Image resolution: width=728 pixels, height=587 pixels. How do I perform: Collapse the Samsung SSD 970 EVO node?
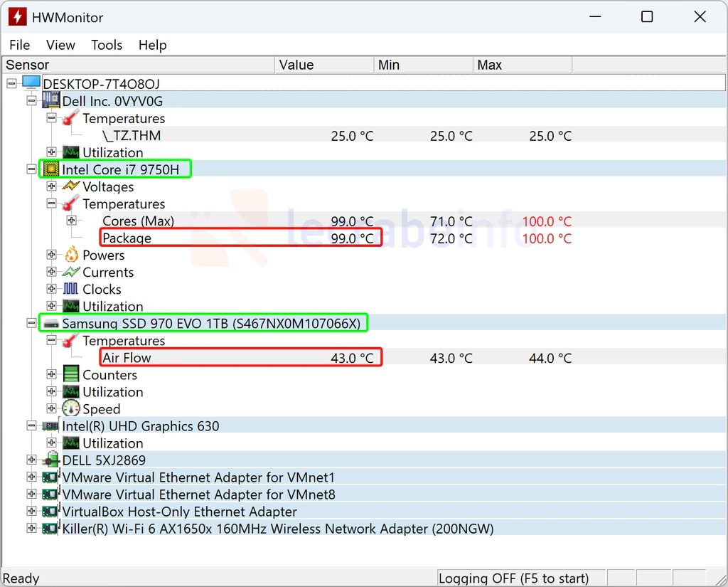point(31,323)
